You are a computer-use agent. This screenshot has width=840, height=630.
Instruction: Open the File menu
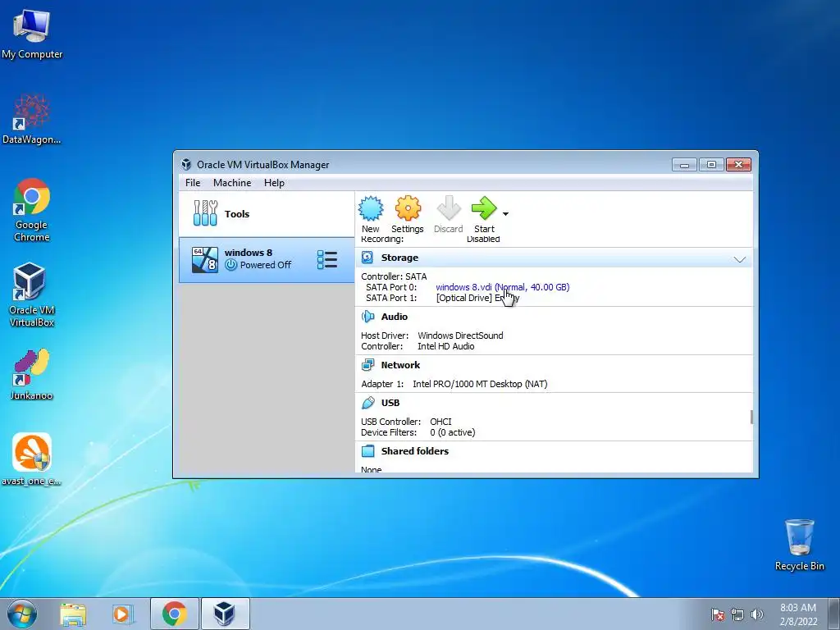pos(193,183)
